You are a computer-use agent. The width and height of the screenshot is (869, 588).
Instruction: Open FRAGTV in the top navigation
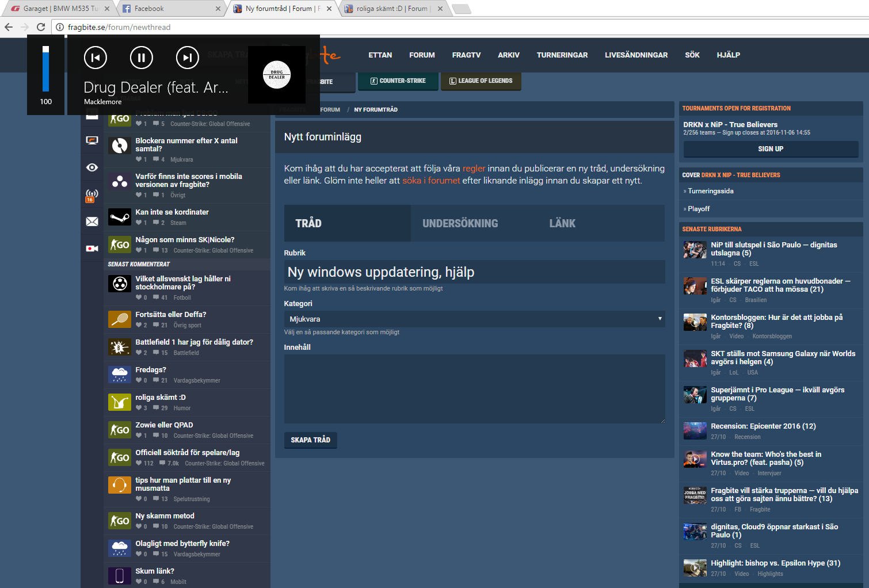coord(466,55)
